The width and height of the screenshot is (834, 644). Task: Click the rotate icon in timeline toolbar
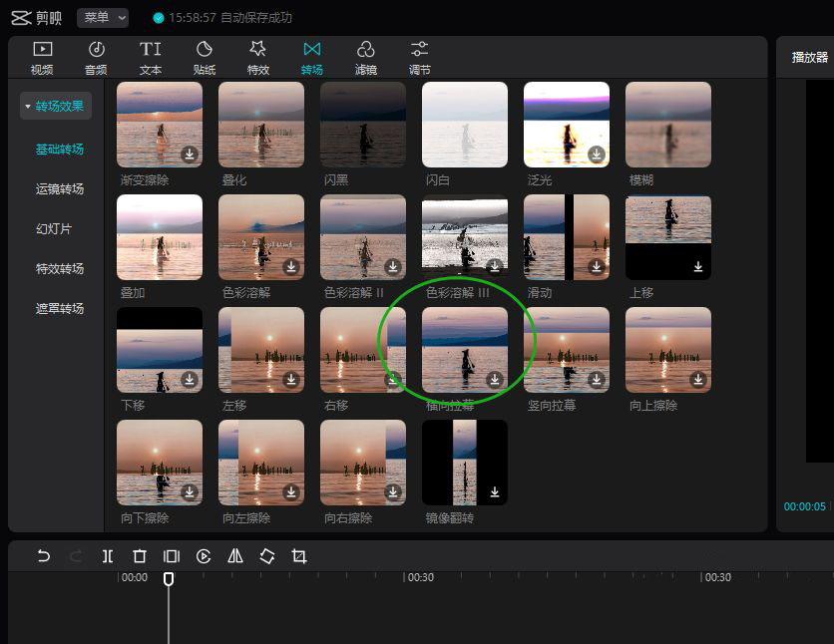[x=267, y=556]
